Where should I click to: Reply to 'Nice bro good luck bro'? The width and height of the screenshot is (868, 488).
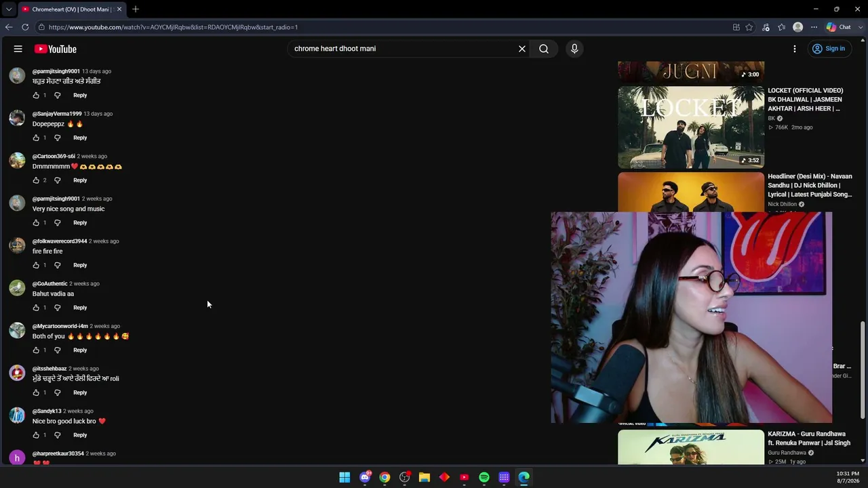click(80, 435)
